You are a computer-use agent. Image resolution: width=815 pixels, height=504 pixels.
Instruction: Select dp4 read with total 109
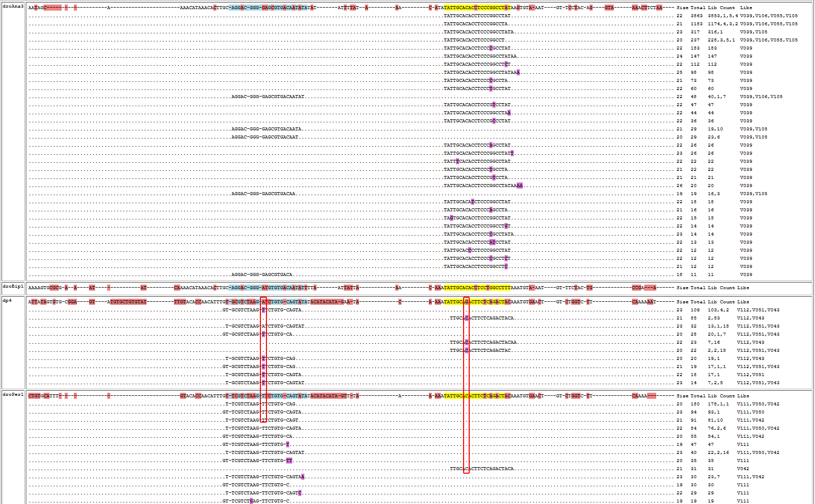262,310
